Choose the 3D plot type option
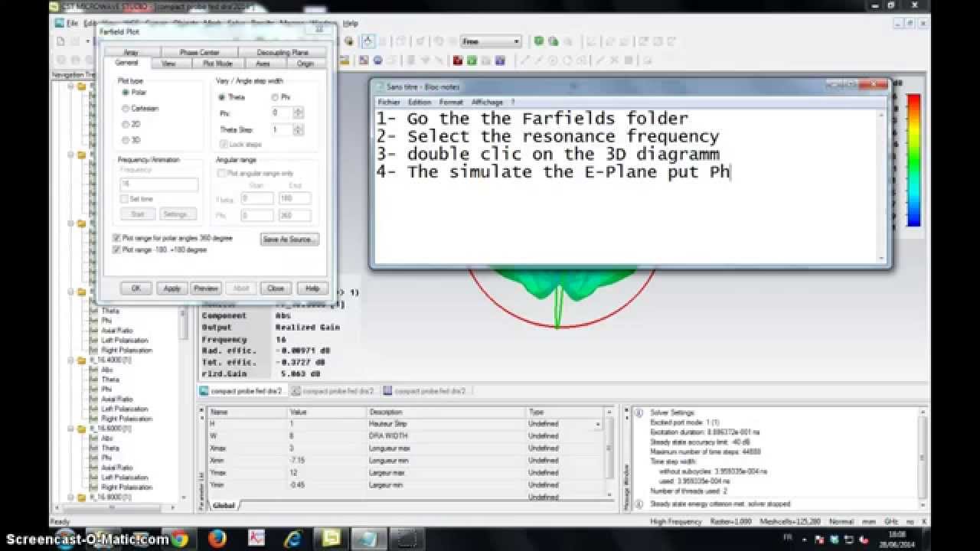Image resolution: width=980 pixels, height=551 pixels. coord(126,140)
